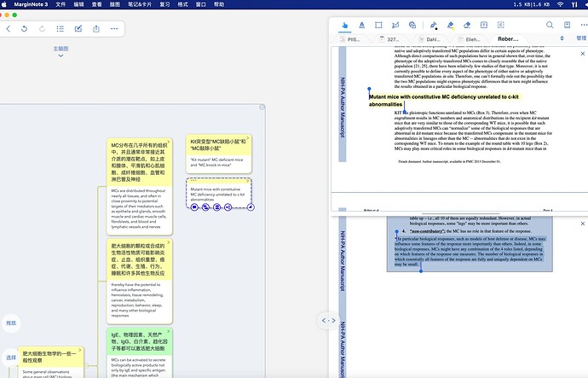Switch to the PIIS... document tab
This screenshot has width=588, height=378.
click(x=350, y=39)
